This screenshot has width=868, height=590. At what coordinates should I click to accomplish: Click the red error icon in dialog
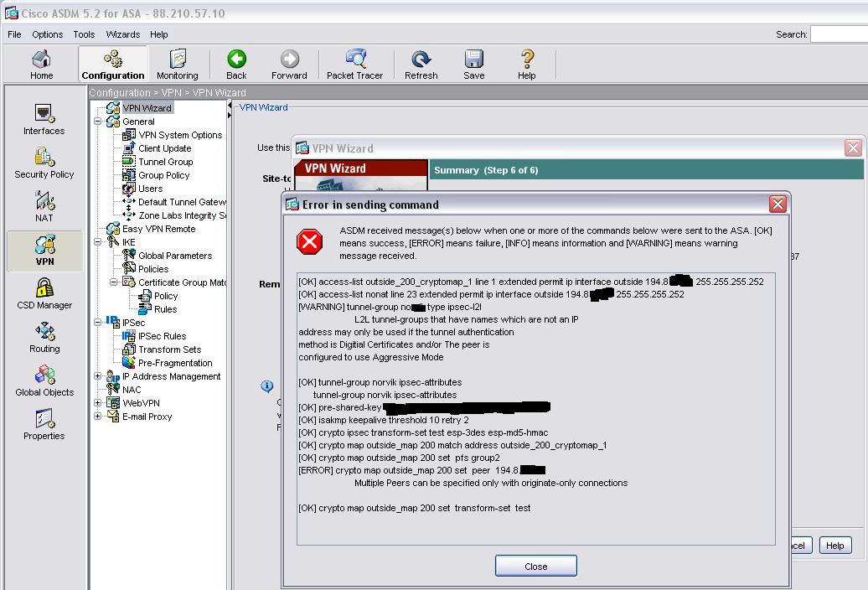point(309,242)
